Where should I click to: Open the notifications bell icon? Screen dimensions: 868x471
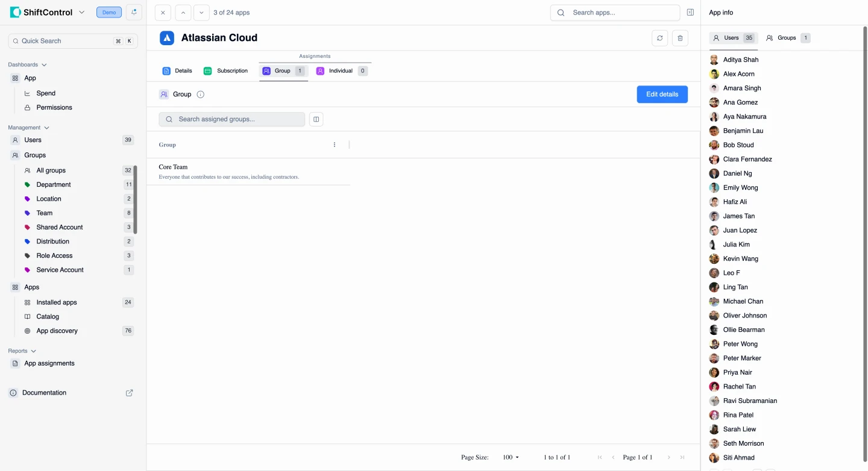[134, 12]
